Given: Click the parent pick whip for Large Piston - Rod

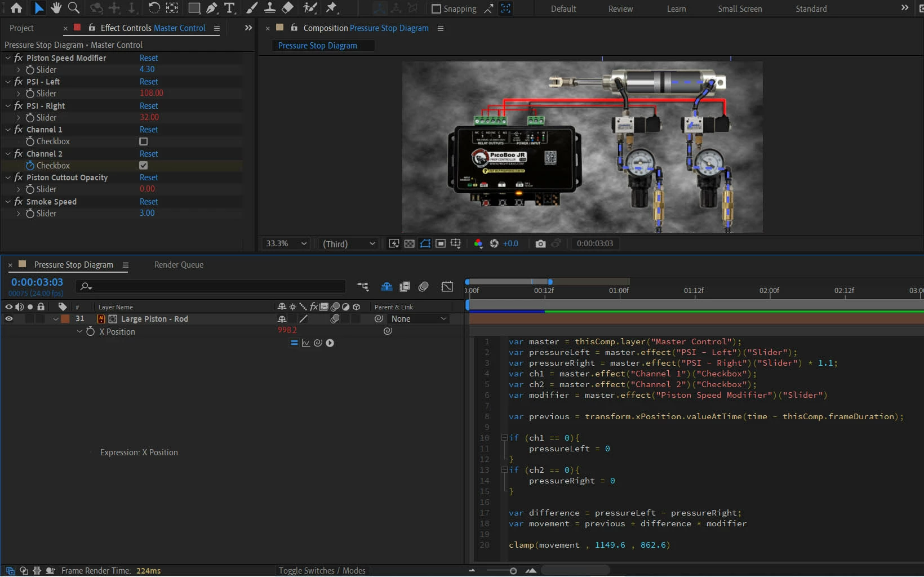Looking at the screenshot, I should pos(379,319).
